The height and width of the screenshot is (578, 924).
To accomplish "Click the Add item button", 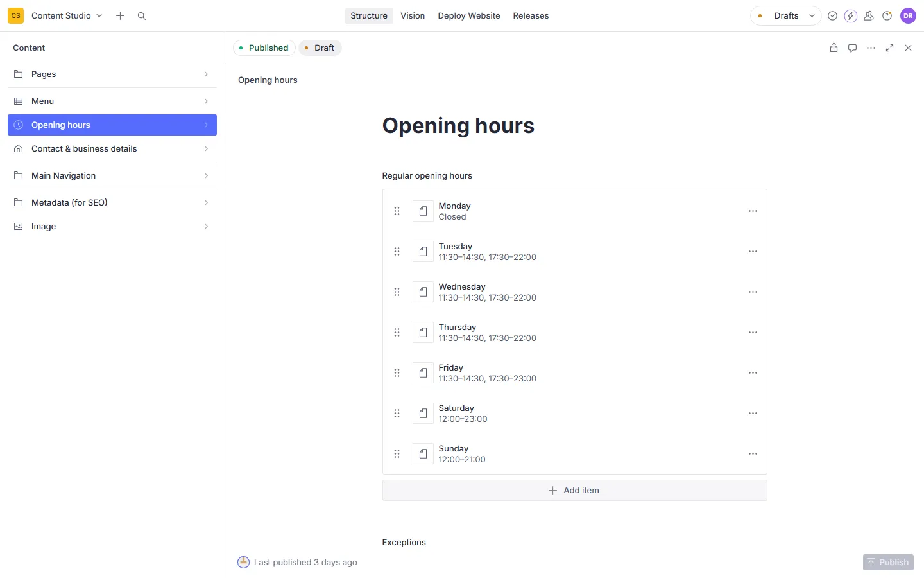I will (x=574, y=491).
